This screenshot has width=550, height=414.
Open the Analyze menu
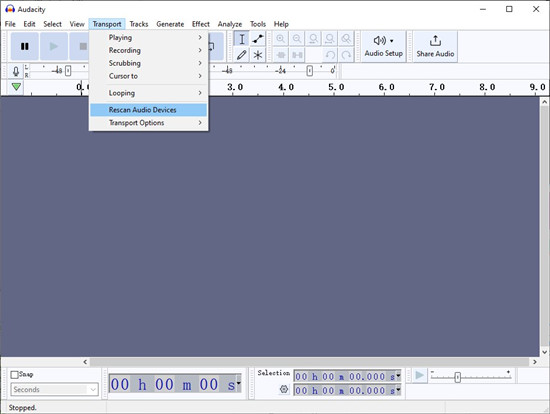tap(230, 24)
